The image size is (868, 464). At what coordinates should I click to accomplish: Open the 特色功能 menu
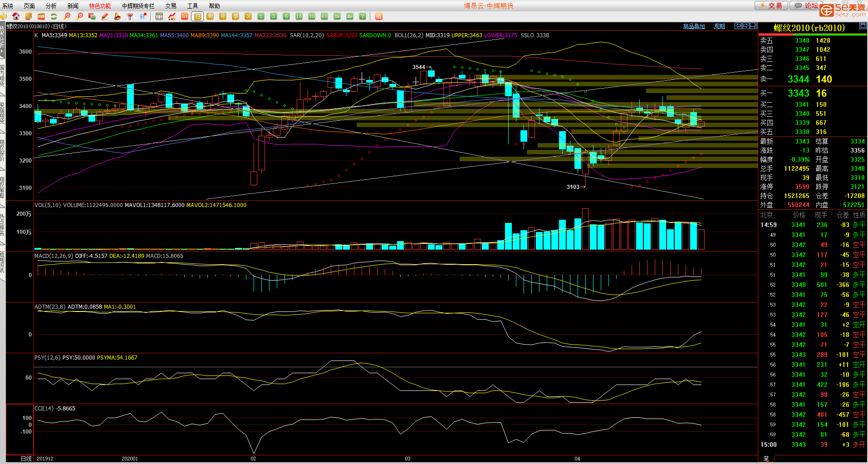pos(100,6)
